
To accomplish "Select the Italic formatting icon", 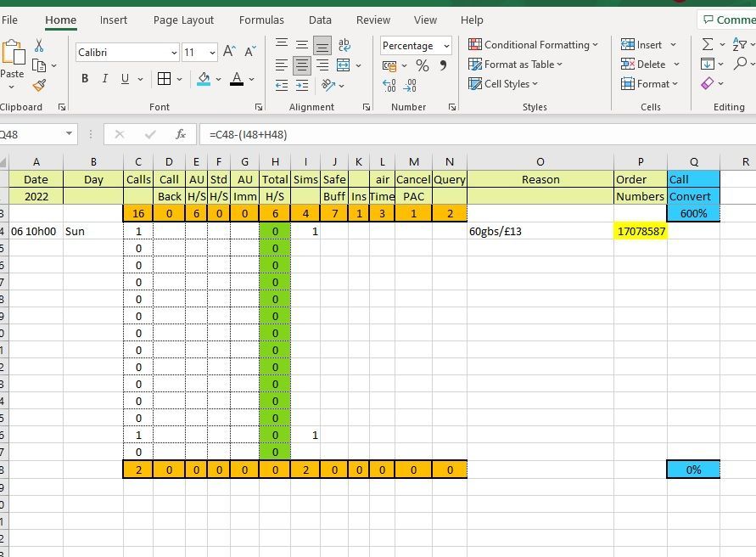I will (x=104, y=78).
